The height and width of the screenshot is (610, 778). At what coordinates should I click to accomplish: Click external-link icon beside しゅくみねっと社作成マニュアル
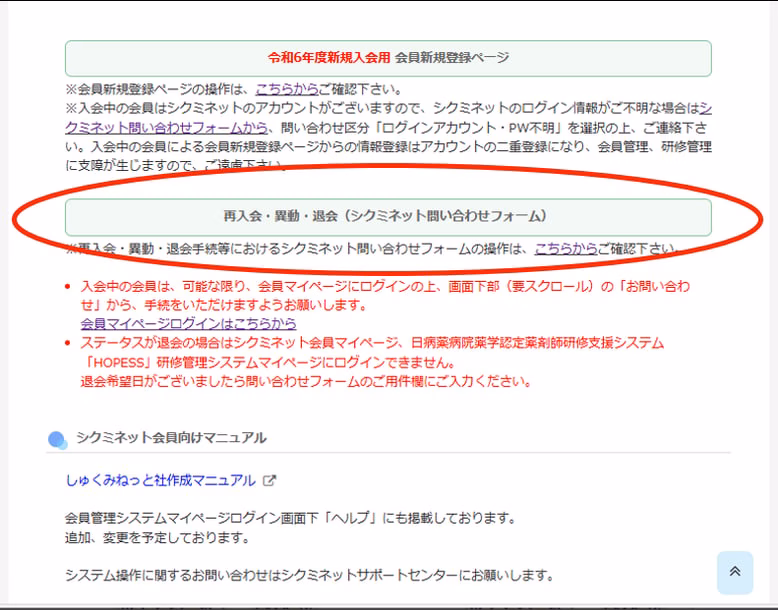(x=269, y=480)
